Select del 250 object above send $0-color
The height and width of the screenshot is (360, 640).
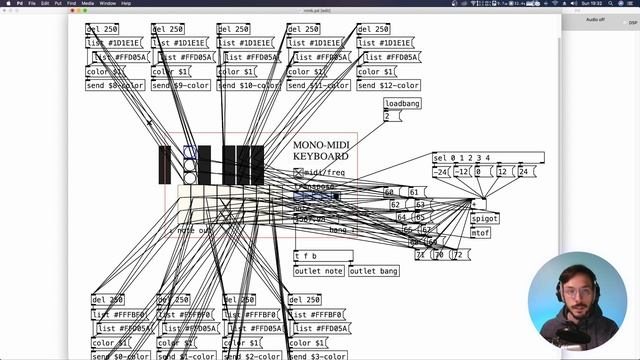[108, 300]
